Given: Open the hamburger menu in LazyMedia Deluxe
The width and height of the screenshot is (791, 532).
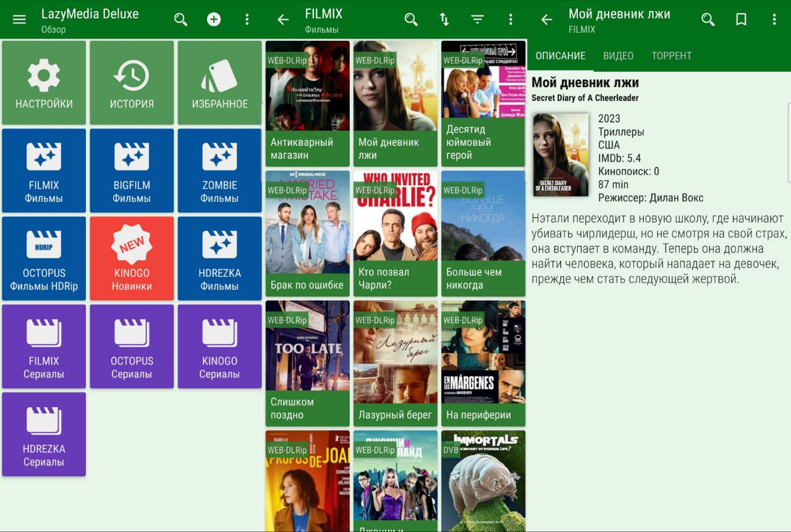Looking at the screenshot, I should point(20,19).
